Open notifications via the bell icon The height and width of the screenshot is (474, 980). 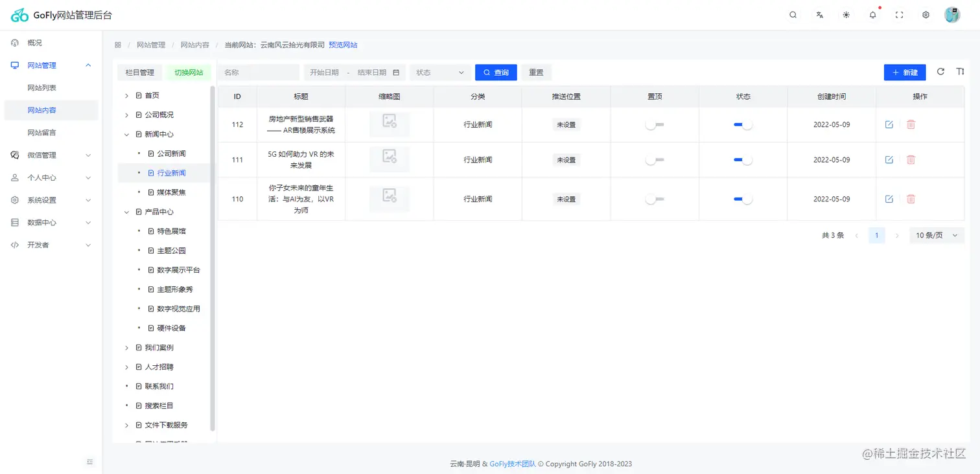tap(873, 15)
